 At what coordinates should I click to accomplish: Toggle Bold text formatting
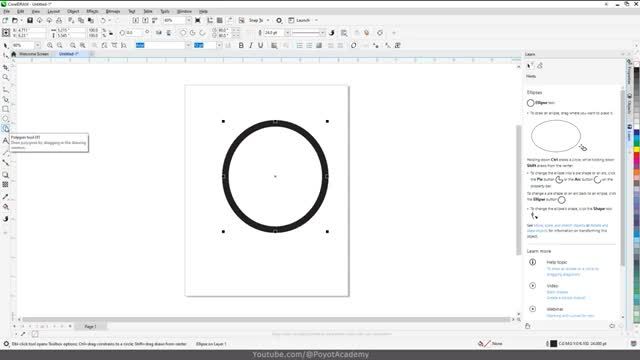241,45
